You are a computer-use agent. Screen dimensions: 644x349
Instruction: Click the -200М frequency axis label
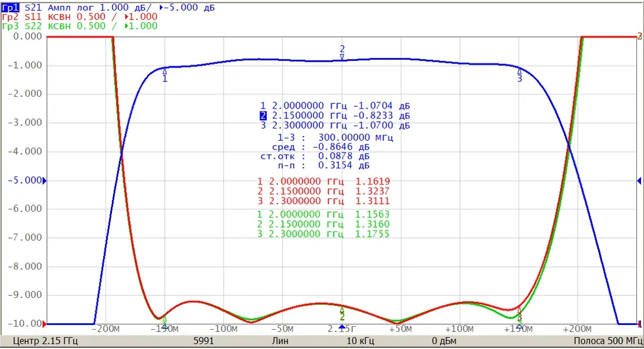point(105,329)
